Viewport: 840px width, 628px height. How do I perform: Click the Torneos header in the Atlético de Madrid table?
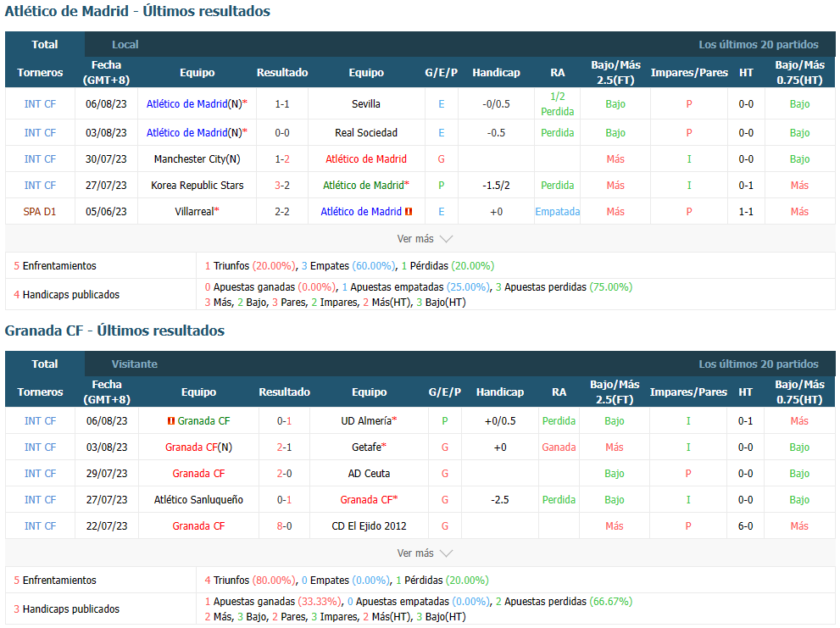pos(40,72)
